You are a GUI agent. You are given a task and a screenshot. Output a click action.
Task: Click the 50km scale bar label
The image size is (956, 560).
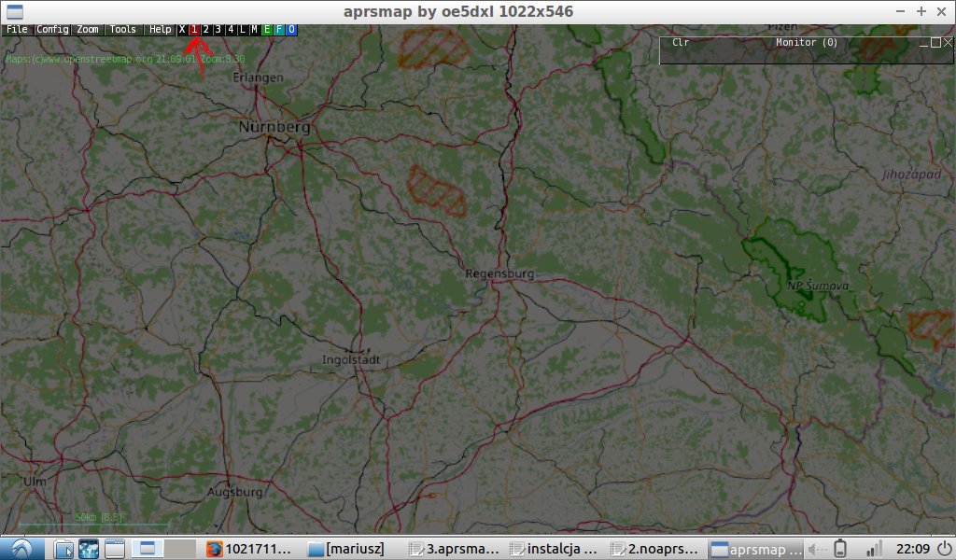[99, 517]
